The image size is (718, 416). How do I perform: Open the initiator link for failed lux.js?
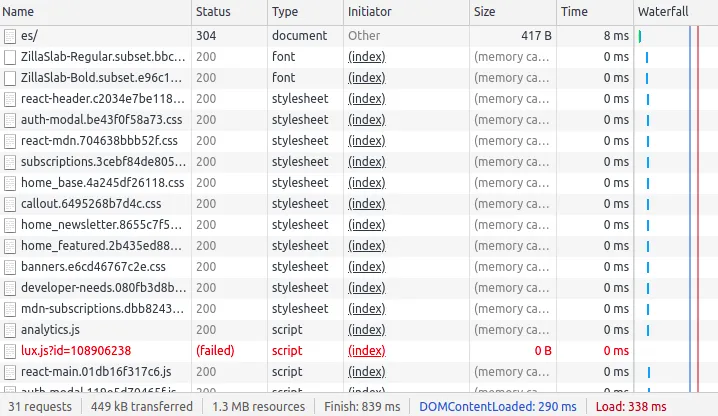click(x=366, y=351)
